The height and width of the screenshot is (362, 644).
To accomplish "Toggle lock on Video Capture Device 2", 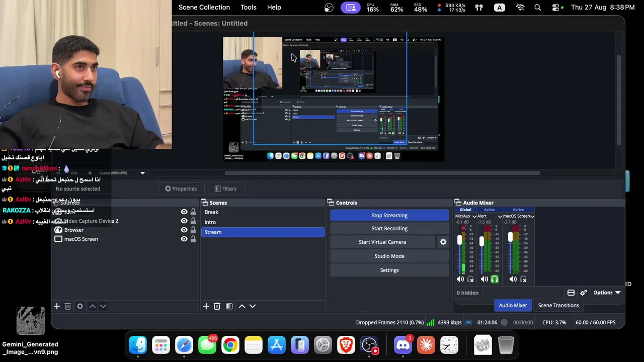I will [x=193, y=221].
